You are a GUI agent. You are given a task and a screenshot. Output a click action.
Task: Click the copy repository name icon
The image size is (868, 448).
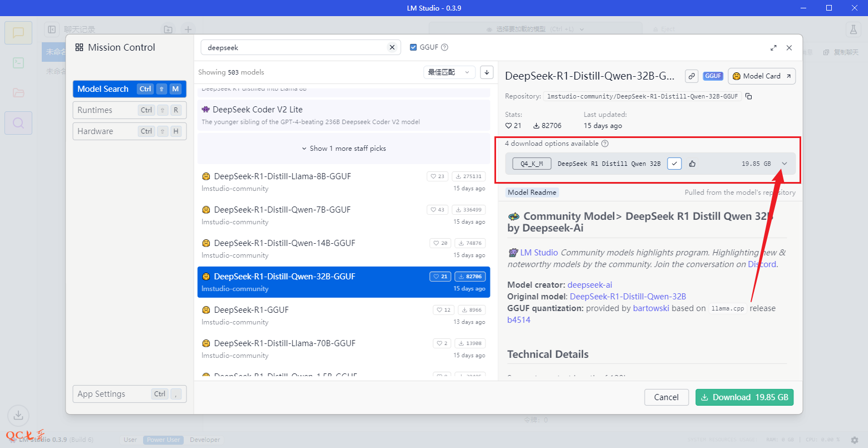(x=749, y=96)
